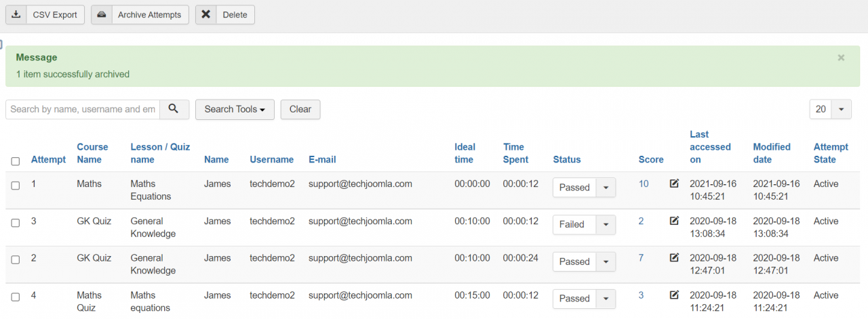The image size is (868, 319).
Task: Click the Clear button
Action: point(300,109)
